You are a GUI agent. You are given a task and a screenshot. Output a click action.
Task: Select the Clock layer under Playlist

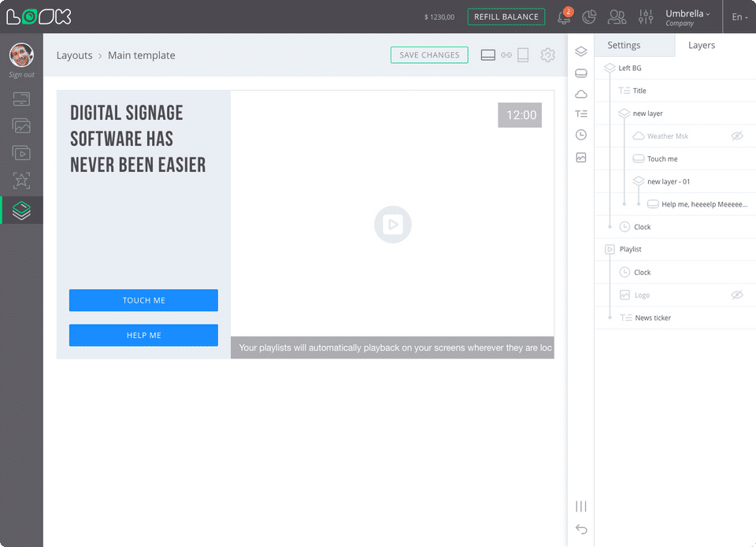pos(675,272)
